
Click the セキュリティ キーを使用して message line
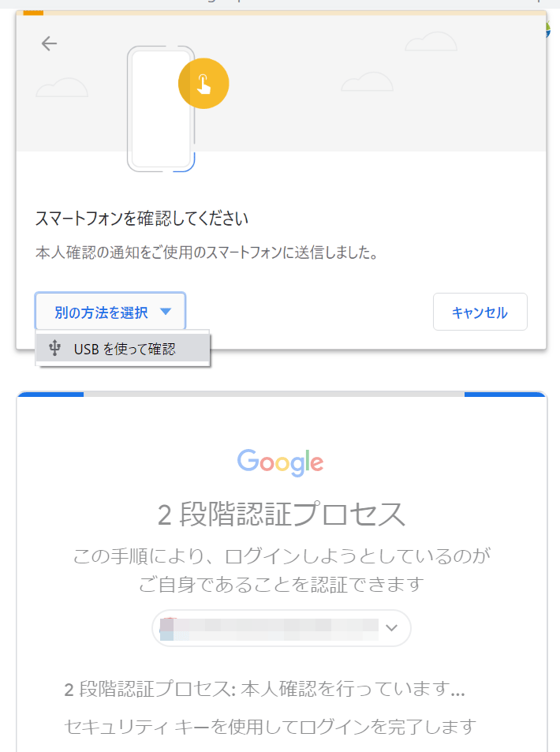[x=271, y=727]
